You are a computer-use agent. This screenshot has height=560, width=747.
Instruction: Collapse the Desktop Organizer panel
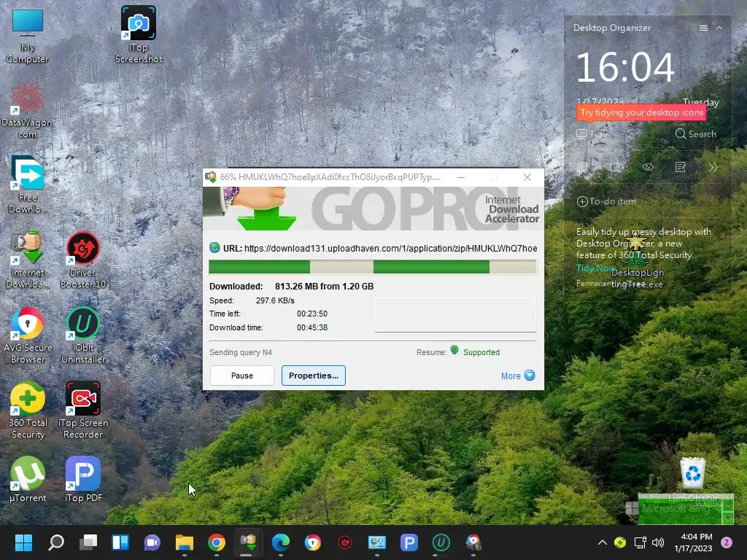tap(719, 28)
